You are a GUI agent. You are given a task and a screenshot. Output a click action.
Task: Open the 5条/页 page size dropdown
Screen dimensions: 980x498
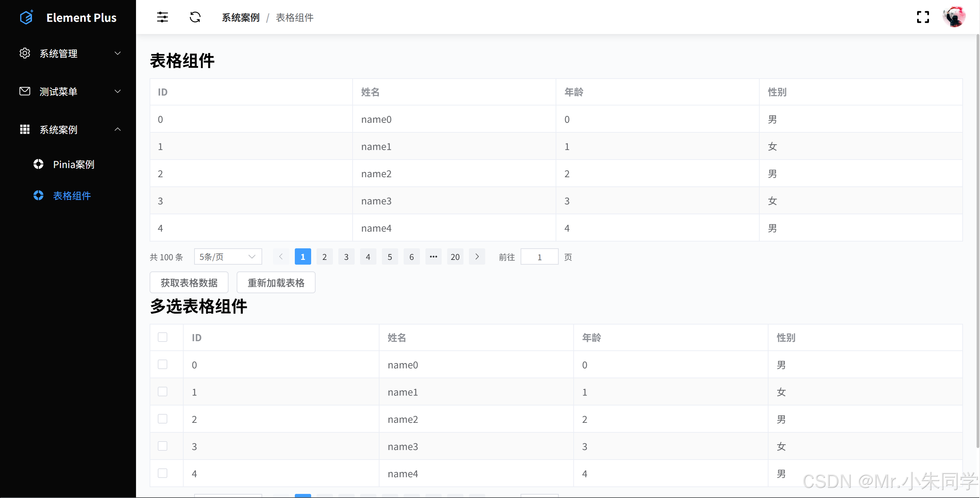tap(227, 257)
